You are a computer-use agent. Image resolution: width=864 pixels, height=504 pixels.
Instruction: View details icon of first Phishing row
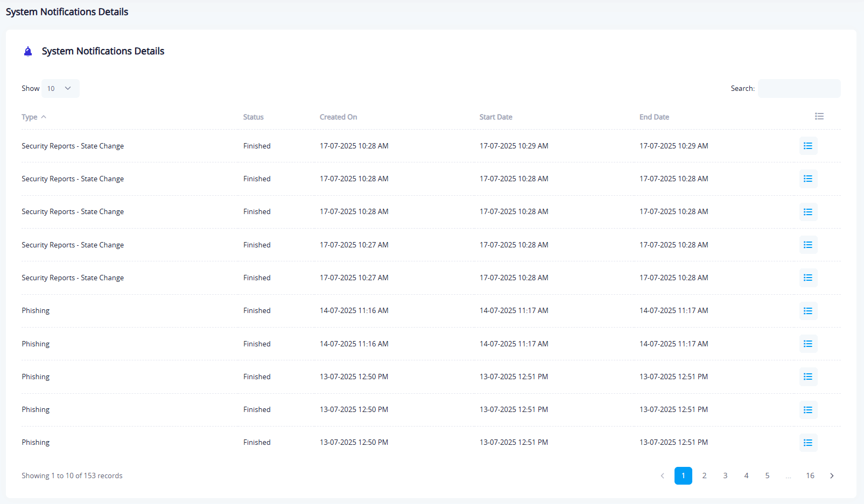[x=808, y=311]
